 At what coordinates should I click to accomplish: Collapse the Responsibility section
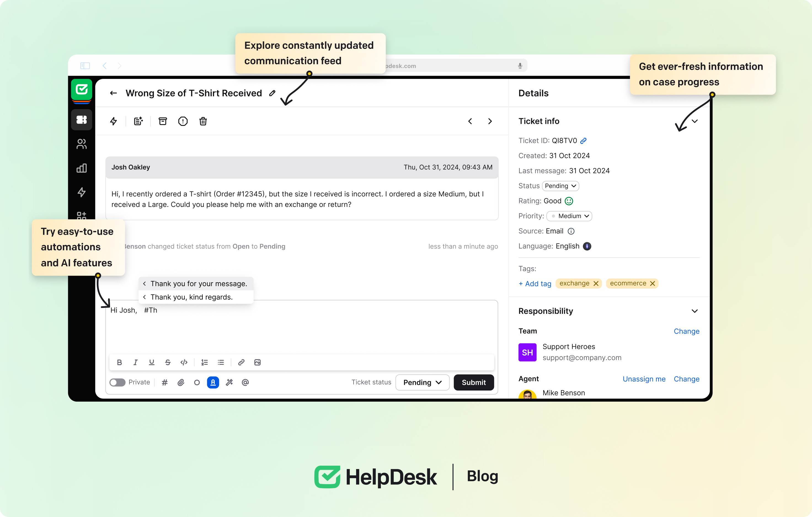pyautogui.click(x=694, y=311)
